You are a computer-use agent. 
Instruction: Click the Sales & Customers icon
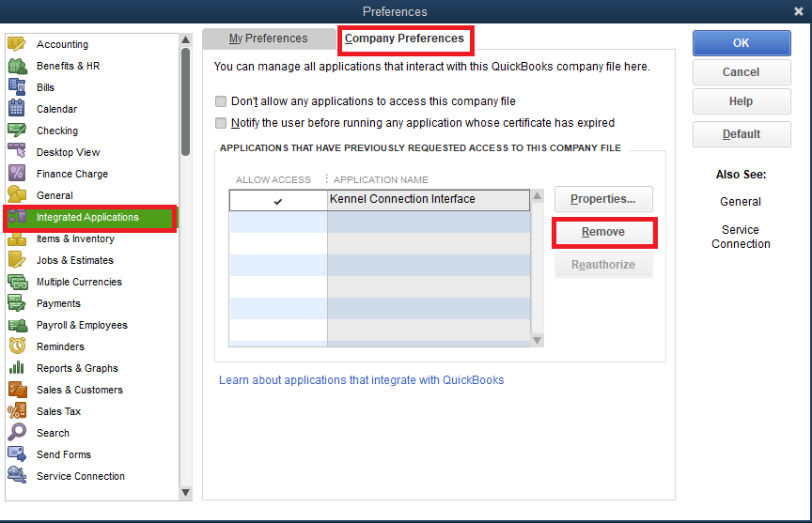pyautogui.click(x=17, y=390)
